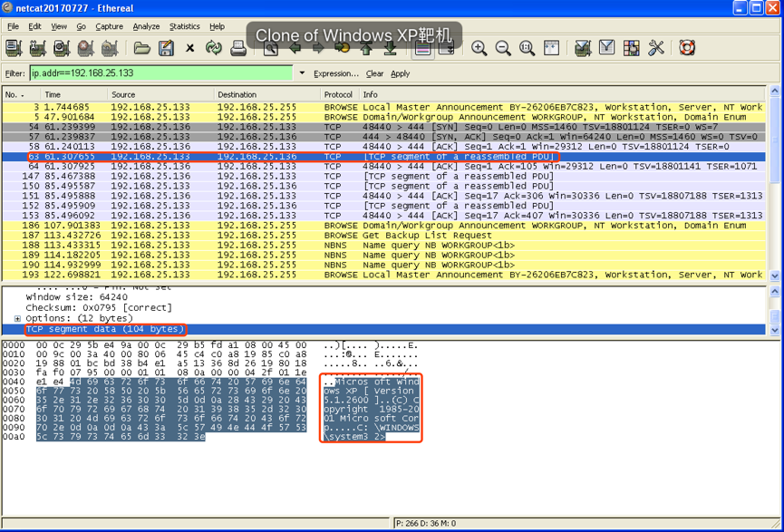784x532 pixels.
Task: Clear the display filter
Action: tap(374, 73)
